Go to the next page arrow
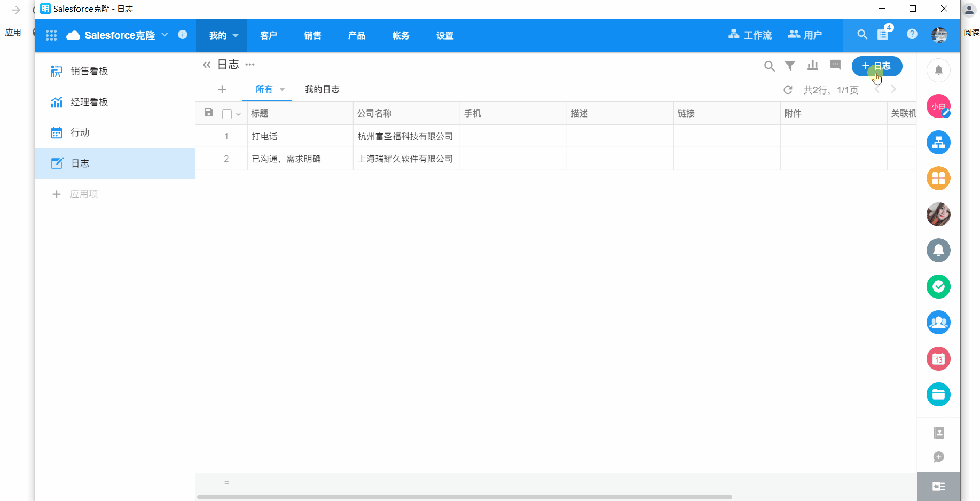980x501 pixels. coord(893,90)
